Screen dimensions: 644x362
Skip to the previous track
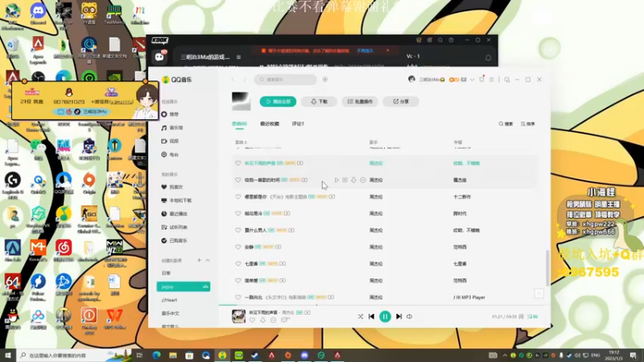(371, 316)
